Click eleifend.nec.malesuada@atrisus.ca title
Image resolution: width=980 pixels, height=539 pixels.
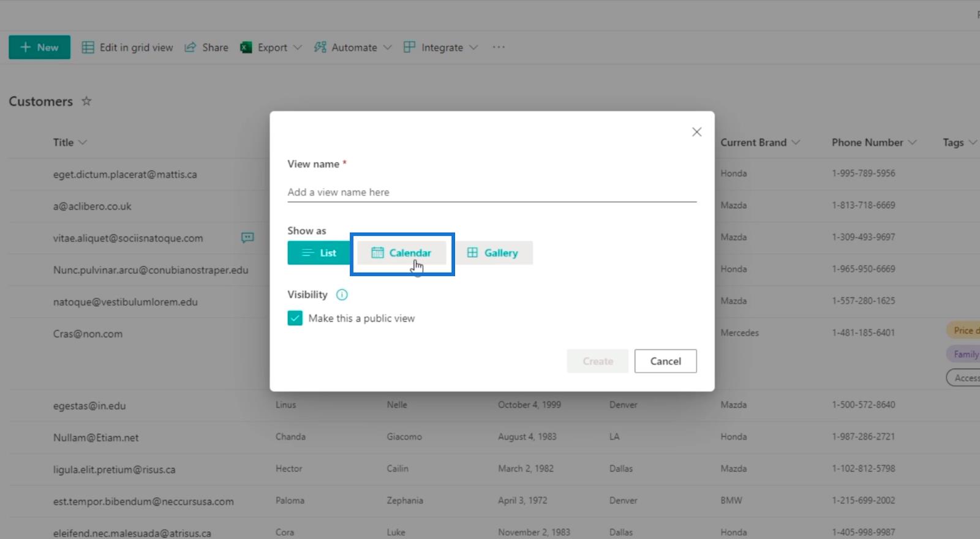coord(132,533)
